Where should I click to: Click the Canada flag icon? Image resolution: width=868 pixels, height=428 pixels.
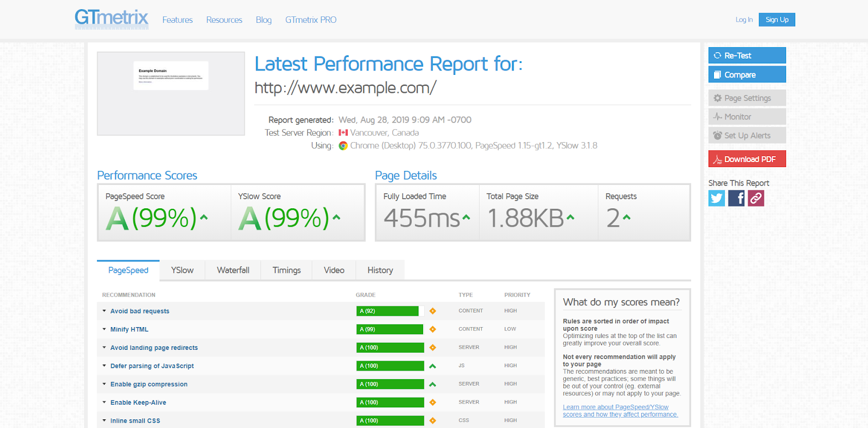tap(343, 133)
